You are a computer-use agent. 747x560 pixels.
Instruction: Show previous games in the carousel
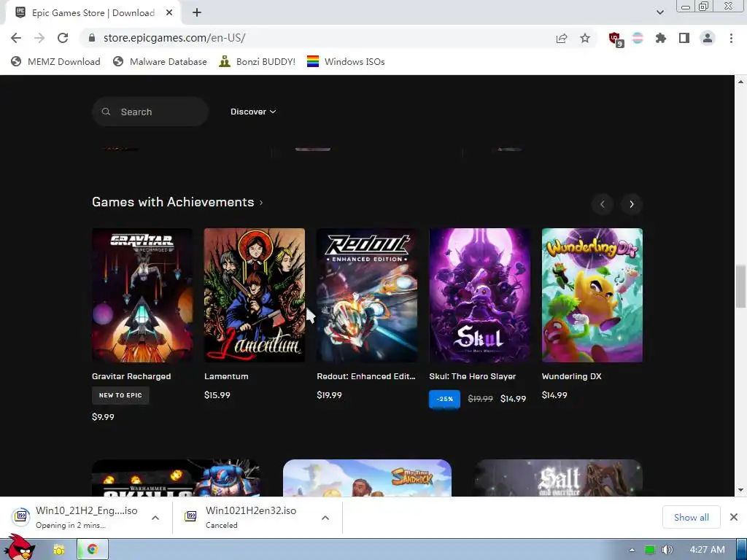[x=602, y=204]
